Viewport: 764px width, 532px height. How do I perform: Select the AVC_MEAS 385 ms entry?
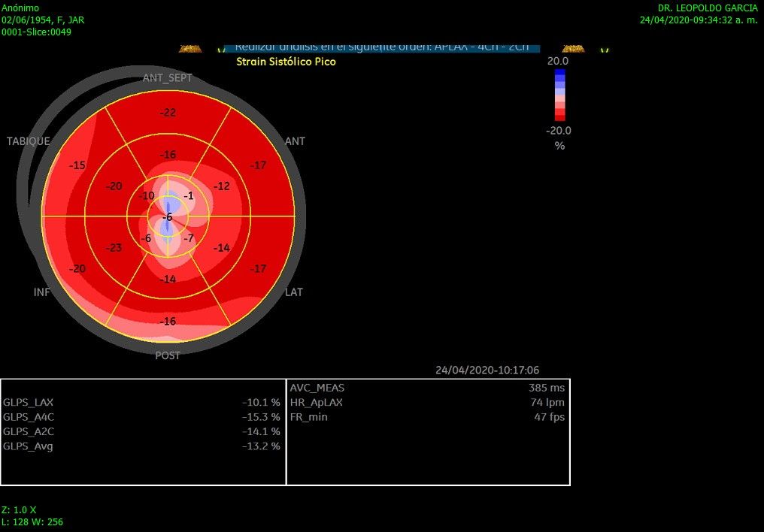[x=427, y=388]
